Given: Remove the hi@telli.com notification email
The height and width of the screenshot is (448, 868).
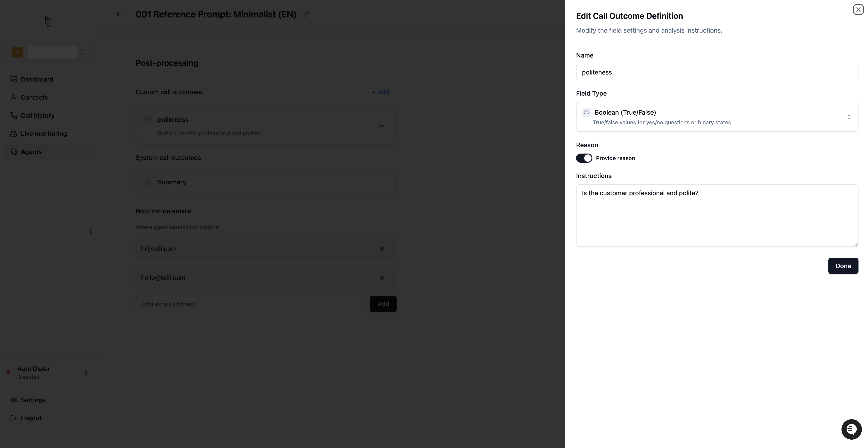Looking at the screenshot, I should [x=382, y=249].
